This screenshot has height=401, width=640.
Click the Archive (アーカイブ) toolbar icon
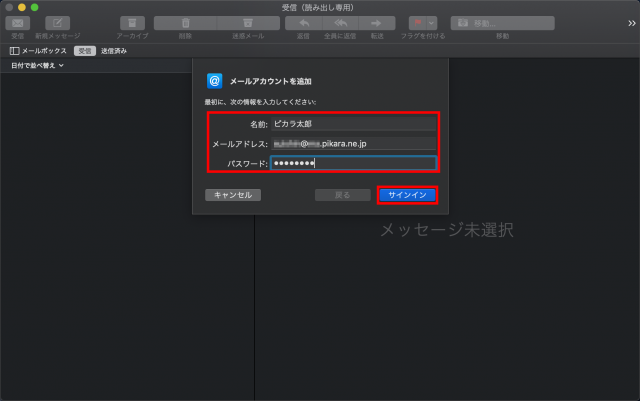pos(132,23)
